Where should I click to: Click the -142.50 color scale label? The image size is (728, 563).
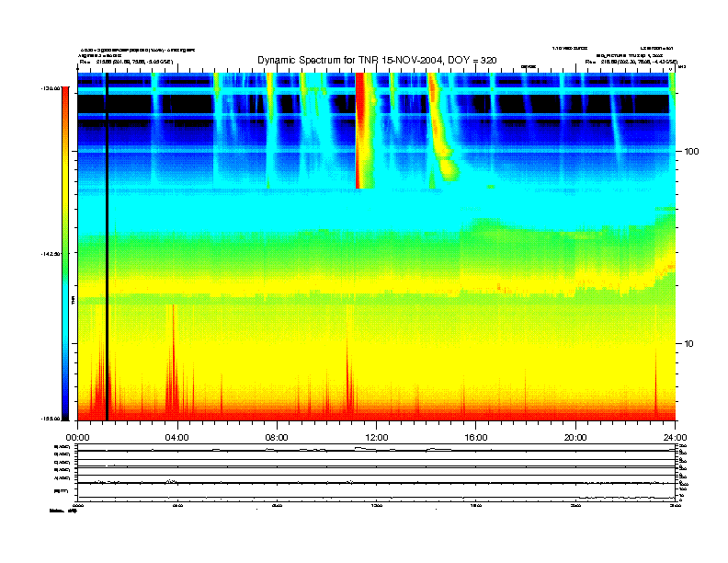(51, 254)
